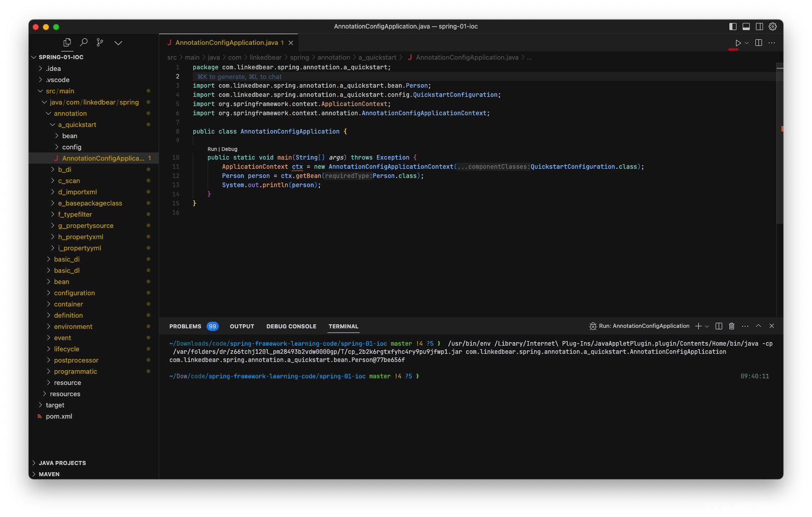Expand d_importxml folder
812x517 pixels.
point(93,192)
